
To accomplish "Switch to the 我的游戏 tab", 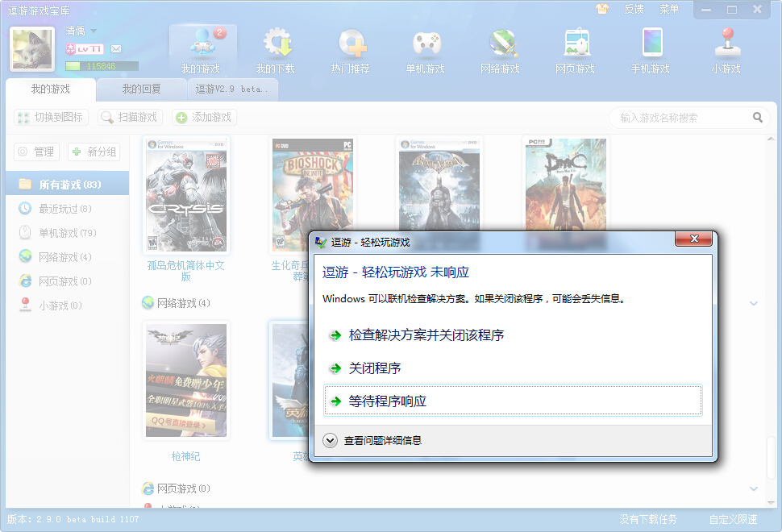I will [51, 89].
